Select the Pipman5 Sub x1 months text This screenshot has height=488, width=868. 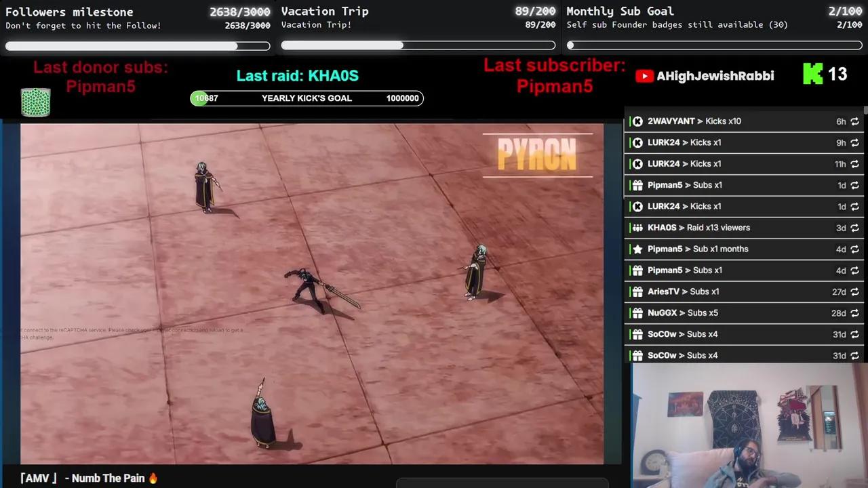698,249
